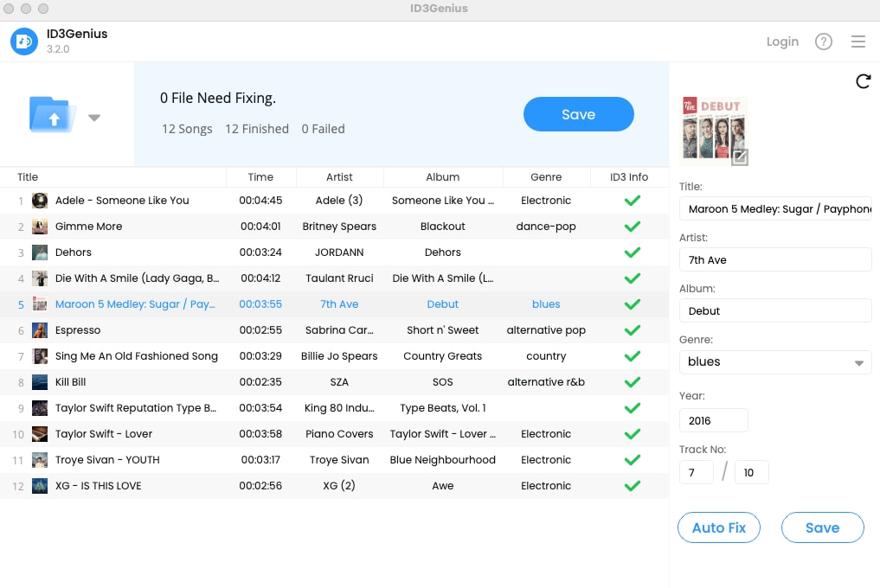Sort by the Time column header
The height and width of the screenshot is (588, 880).
click(x=260, y=177)
